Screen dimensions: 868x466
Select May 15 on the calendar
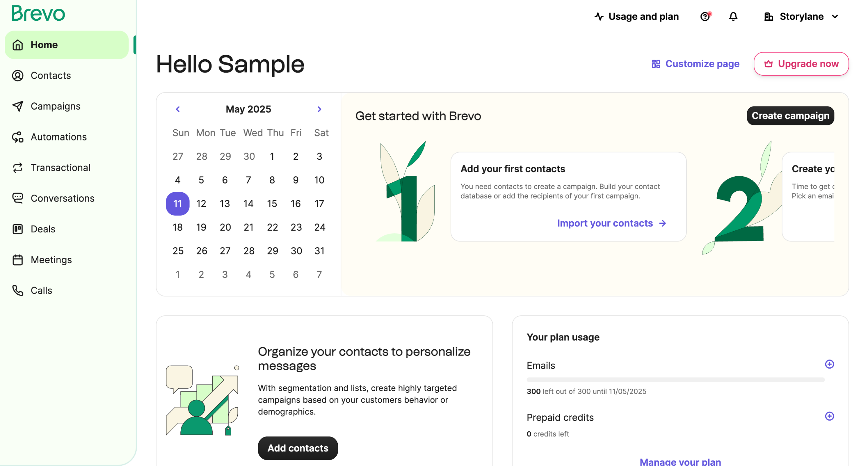tap(272, 203)
